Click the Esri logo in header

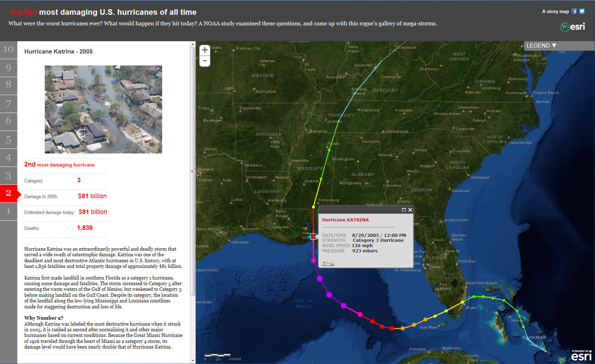pyautogui.click(x=573, y=27)
